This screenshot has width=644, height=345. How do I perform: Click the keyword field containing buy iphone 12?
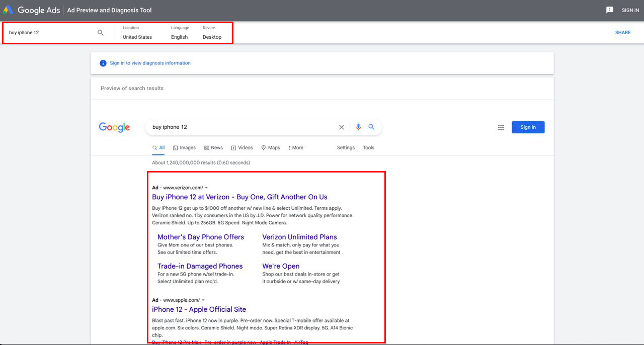(x=50, y=33)
